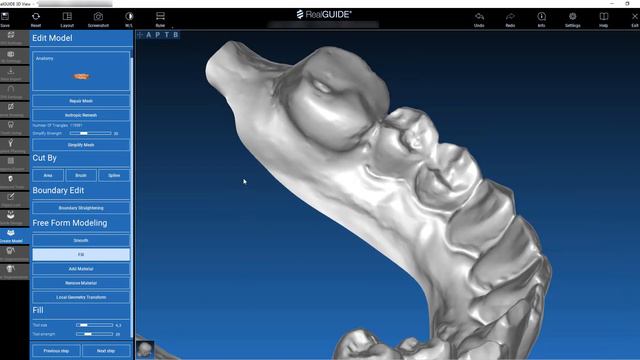
Task: Select the Ruler measurement tool
Action: point(160,19)
